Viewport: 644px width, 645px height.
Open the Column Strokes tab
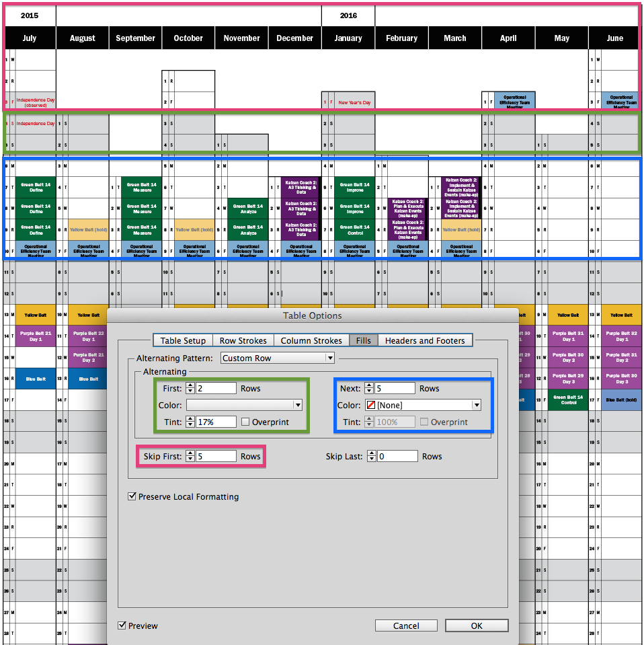311,340
